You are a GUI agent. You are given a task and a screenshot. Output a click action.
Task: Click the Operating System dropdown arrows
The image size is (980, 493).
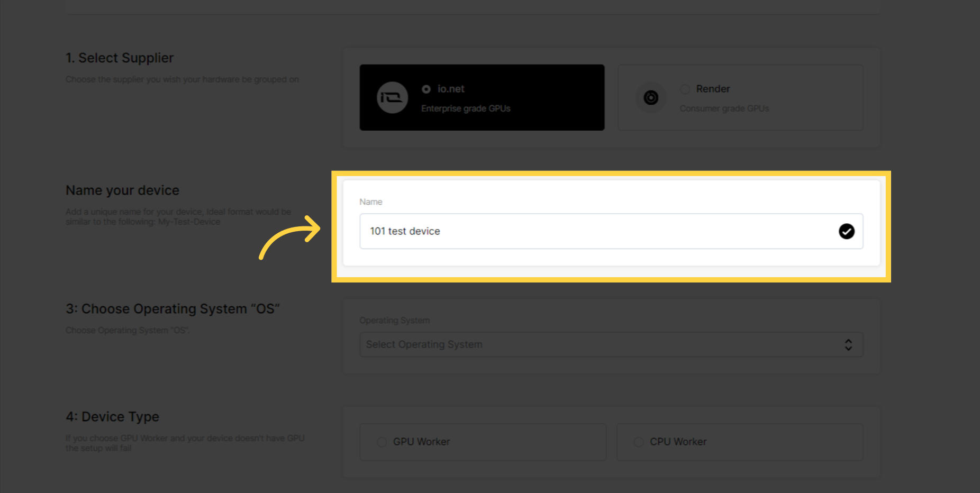848,345
